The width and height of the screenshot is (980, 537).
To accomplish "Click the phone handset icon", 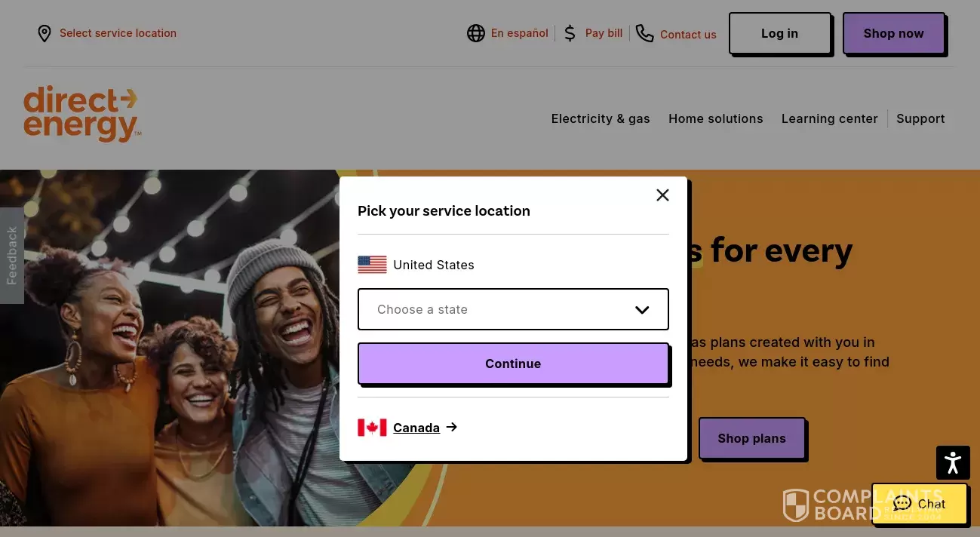I will 644,33.
